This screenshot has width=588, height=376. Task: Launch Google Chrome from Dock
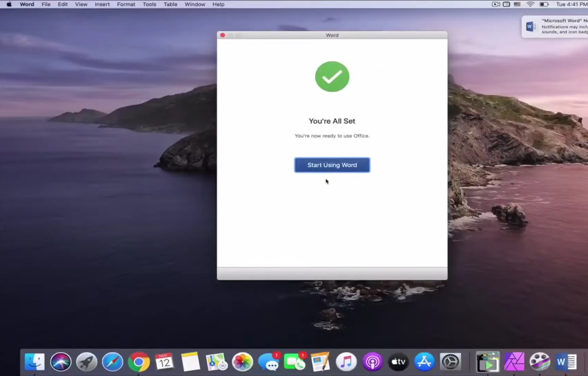pyautogui.click(x=138, y=362)
